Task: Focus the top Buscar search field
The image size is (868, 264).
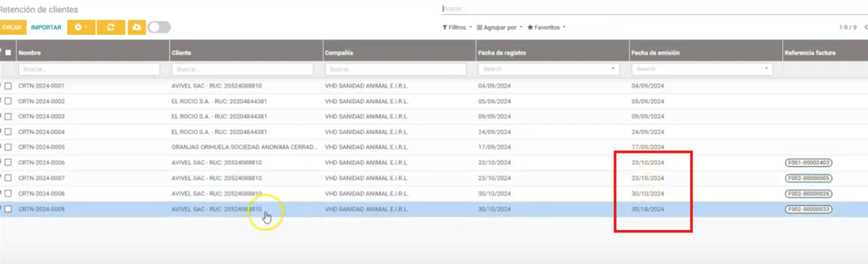Action: (654, 9)
